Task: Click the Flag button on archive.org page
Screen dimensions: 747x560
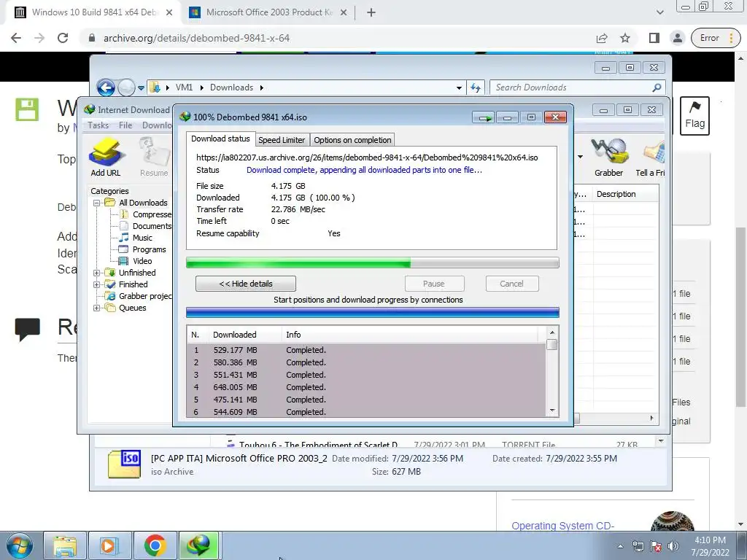Action: pos(694,116)
